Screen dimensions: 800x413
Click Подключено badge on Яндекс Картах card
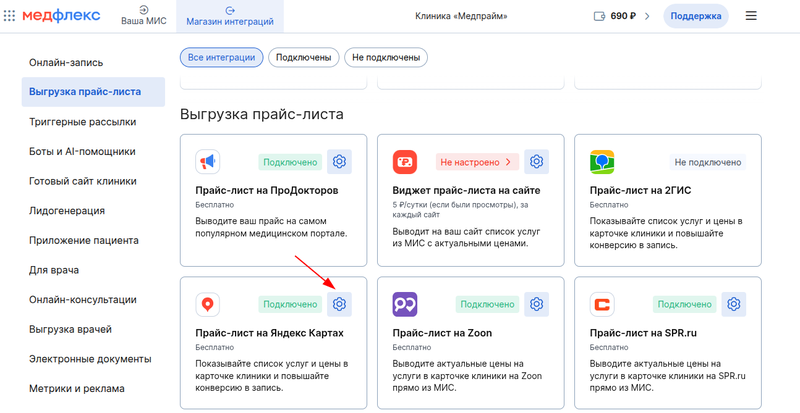tap(290, 305)
